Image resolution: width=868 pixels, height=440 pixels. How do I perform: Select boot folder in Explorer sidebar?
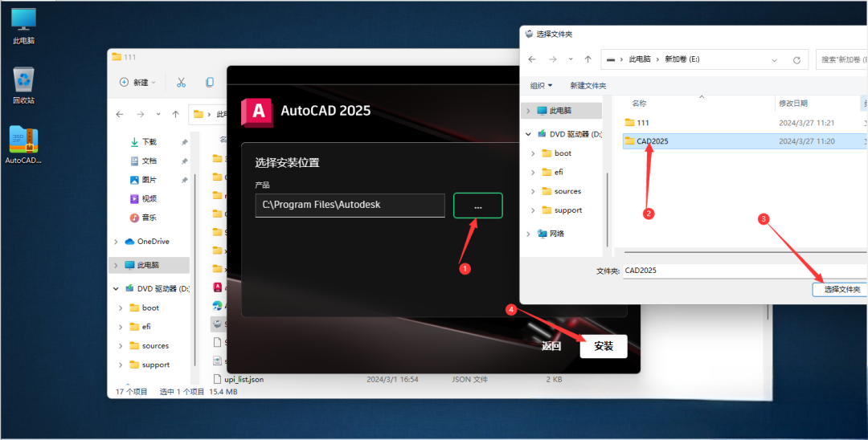coord(144,308)
